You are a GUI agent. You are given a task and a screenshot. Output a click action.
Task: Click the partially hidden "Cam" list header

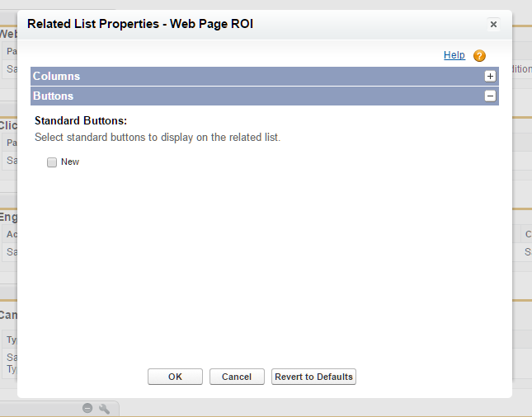pos(8,315)
